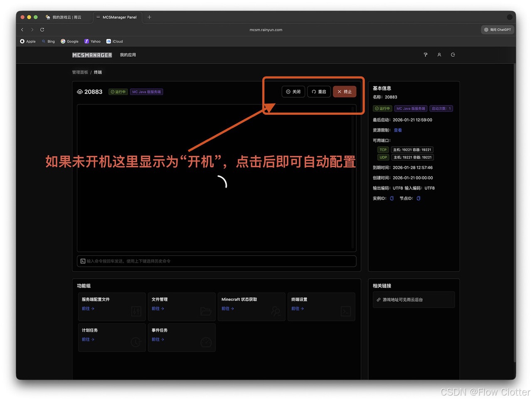This screenshot has height=401, width=532.
Task: Go to 终端设置 via its 前往 link
Action: [298, 309]
